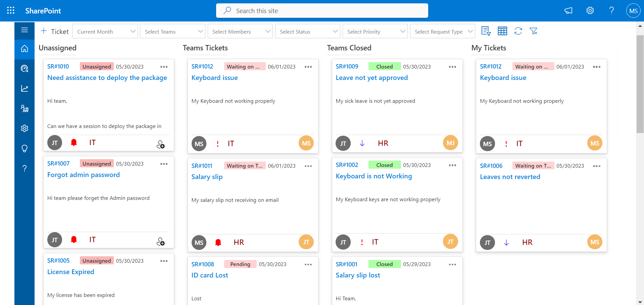
Task: Toggle the hamburger navigation menu
Action: [24, 30]
